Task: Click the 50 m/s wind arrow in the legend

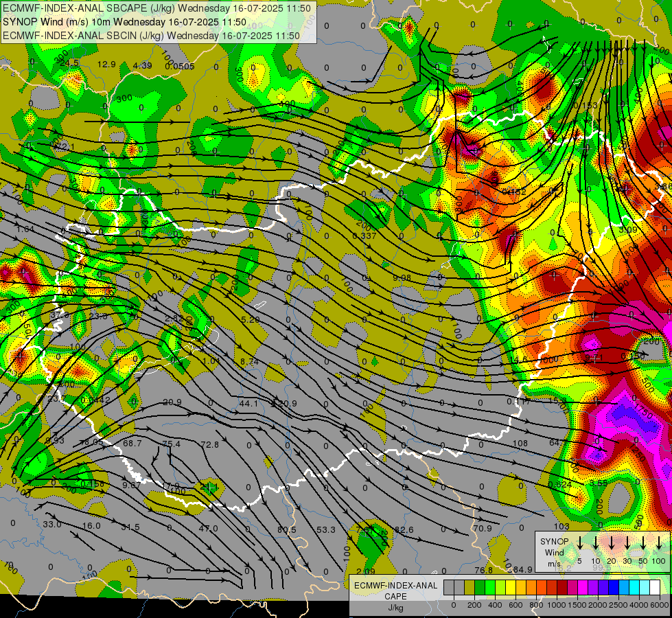Action: coord(643,542)
